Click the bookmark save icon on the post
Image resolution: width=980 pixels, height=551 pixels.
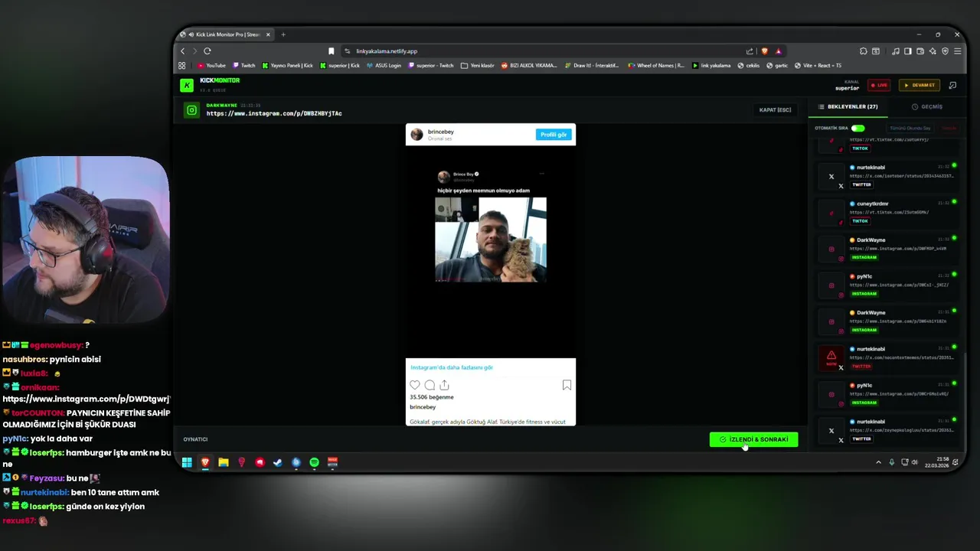[567, 385]
